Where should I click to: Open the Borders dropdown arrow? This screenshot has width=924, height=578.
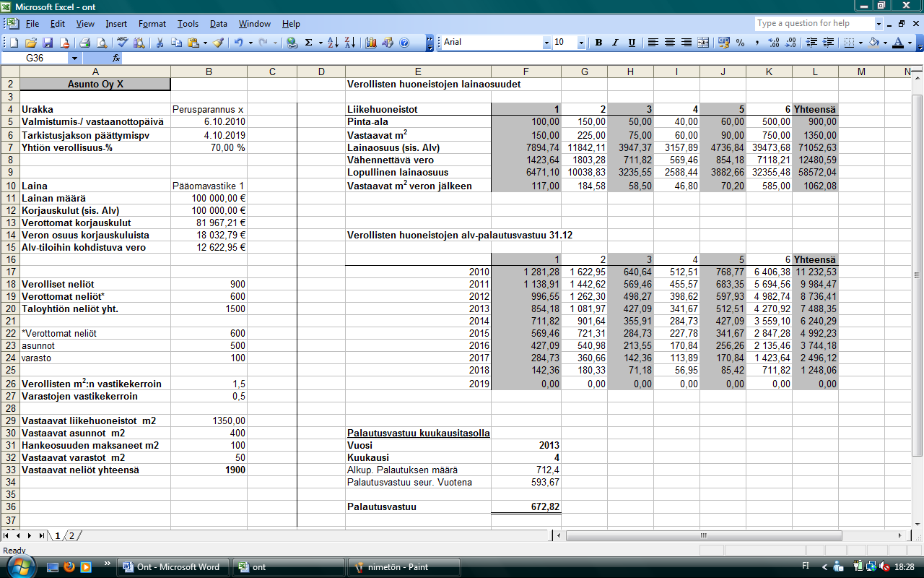(x=861, y=43)
